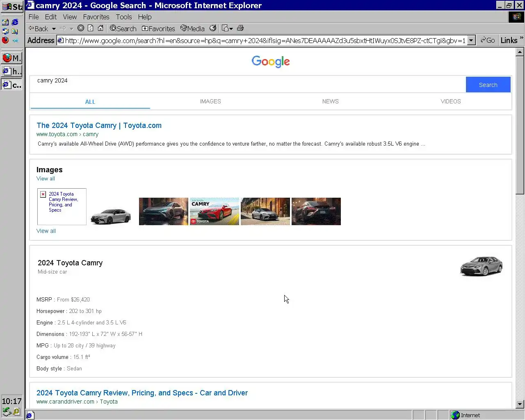Open the silver Camry side-view thumbnail
This screenshot has height=420, width=525.
pyautogui.click(x=111, y=216)
